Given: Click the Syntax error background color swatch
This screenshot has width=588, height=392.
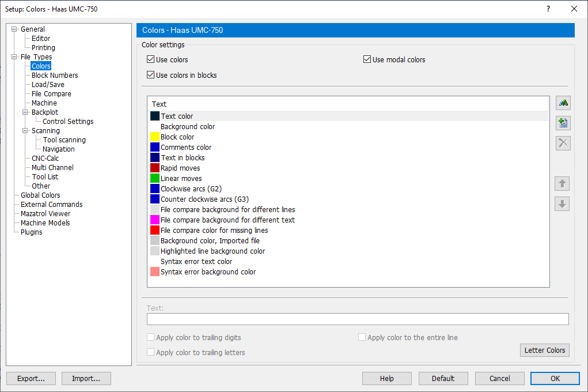Looking at the screenshot, I should (155, 272).
